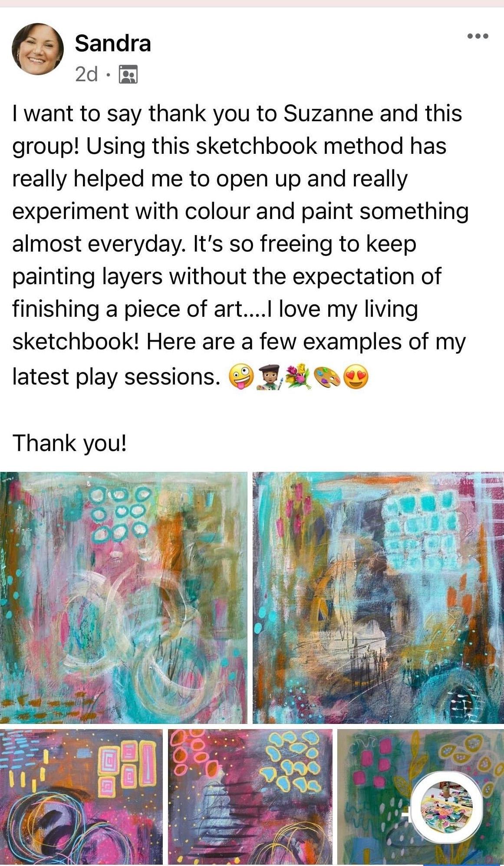The height and width of the screenshot is (866, 504).
Task: Open the top-left teal circles painting
Action: click(x=123, y=597)
